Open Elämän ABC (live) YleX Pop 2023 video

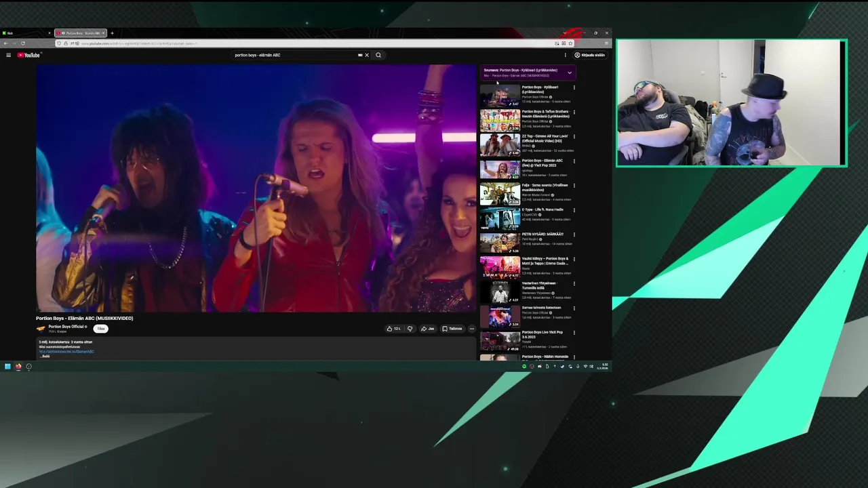point(500,169)
